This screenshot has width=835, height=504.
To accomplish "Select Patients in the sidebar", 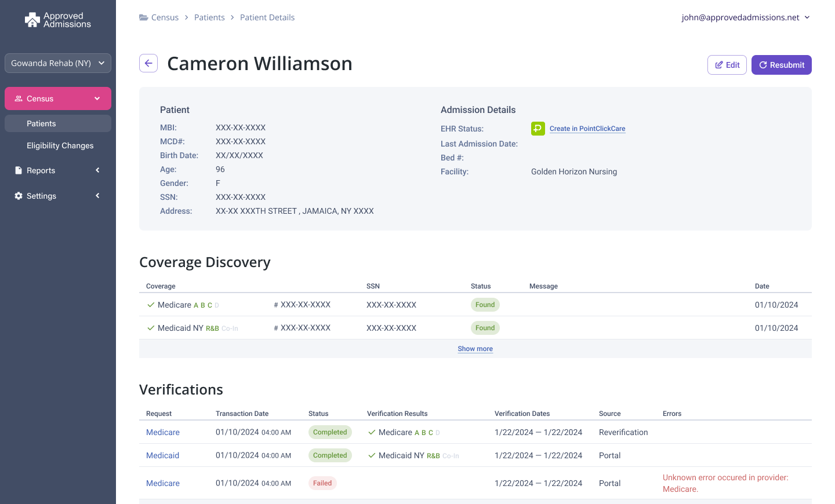I will (x=58, y=123).
